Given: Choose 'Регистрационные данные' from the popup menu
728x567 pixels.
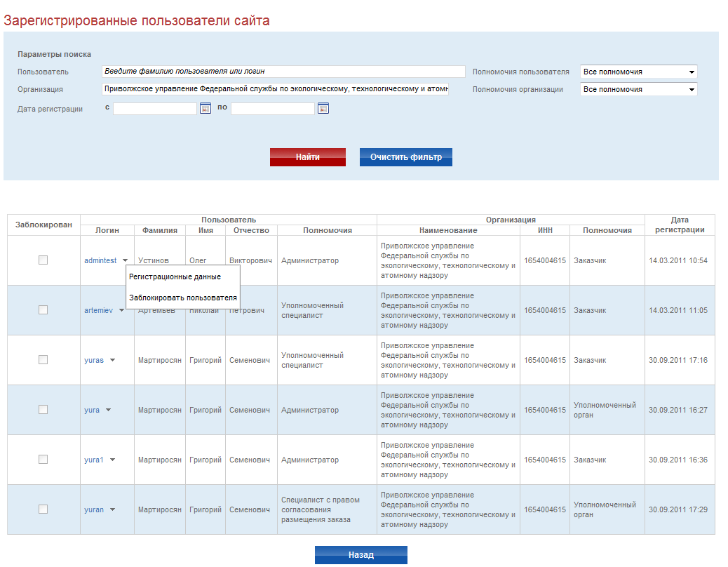Looking at the screenshot, I should [175, 276].
